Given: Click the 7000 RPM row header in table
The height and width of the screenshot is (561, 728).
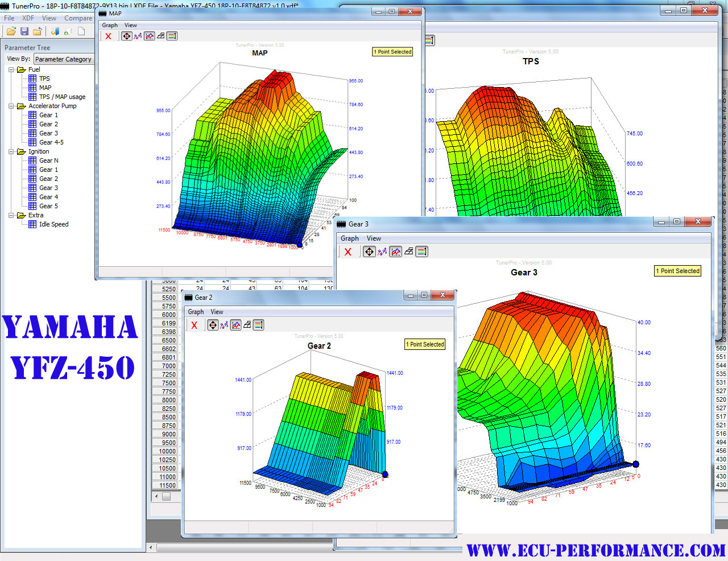Looking at the screenshot, I should pos(165,366).
